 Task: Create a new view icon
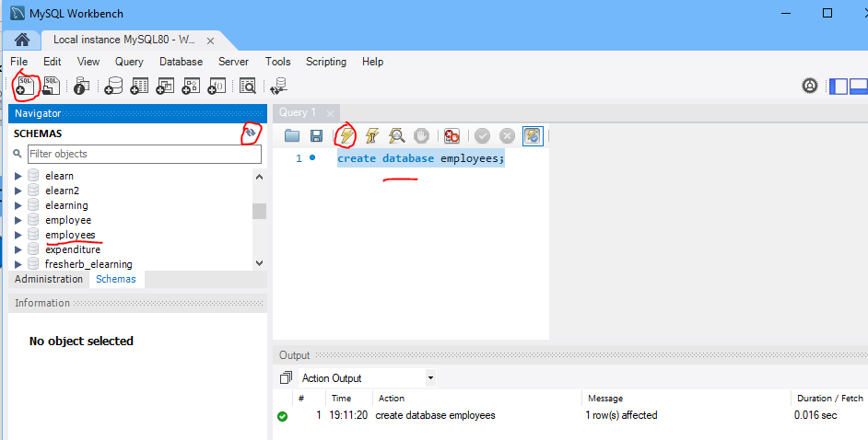[165, 86]
